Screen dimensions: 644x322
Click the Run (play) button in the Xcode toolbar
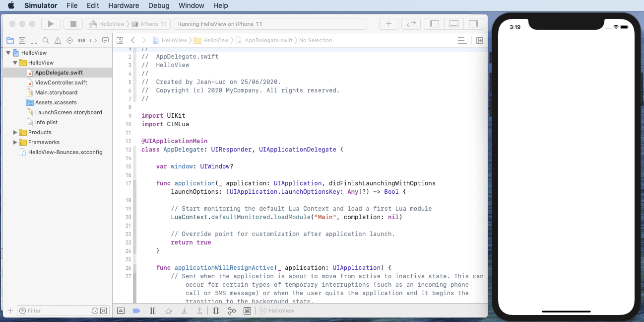(51, 24)
